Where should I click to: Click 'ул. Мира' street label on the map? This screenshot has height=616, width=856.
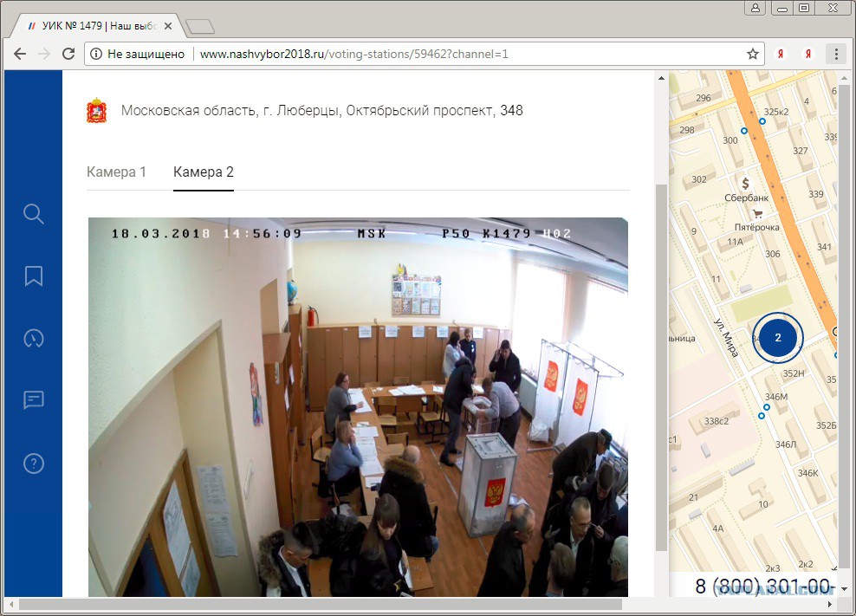727,338
